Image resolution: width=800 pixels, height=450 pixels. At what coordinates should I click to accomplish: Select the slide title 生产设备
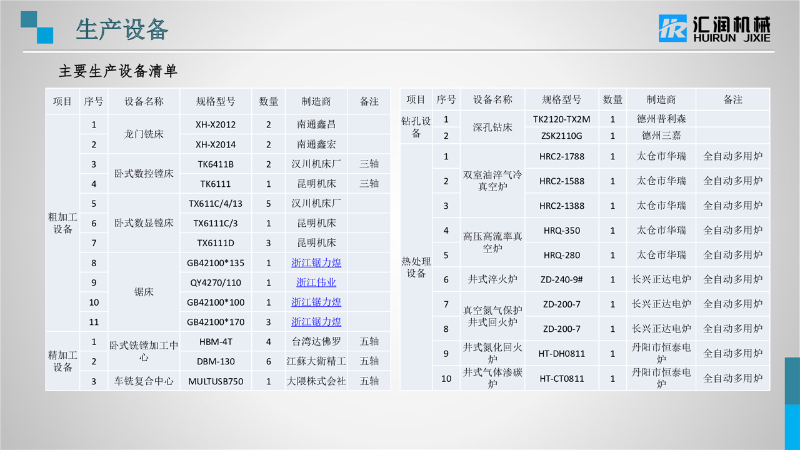point(122,29)
